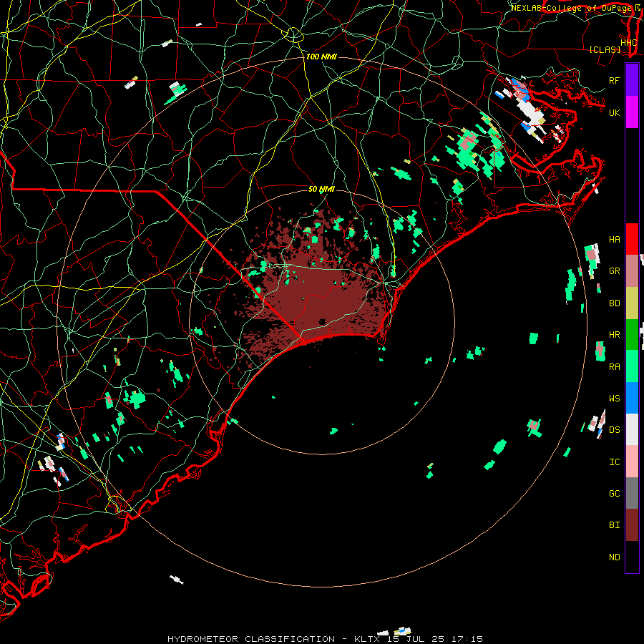The image size is (644, 644).
Task: Click the BI dark red legend swatch
Action: (632, 525)
